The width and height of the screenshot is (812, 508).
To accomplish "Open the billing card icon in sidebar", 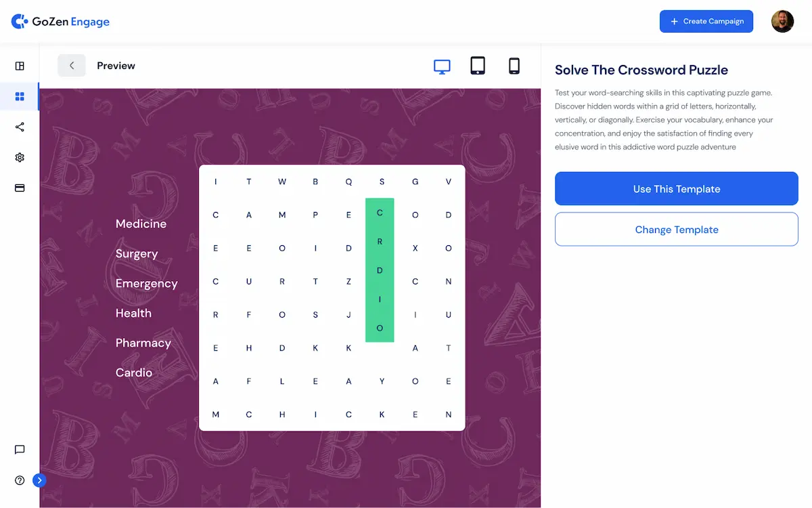I will [20, 188].
